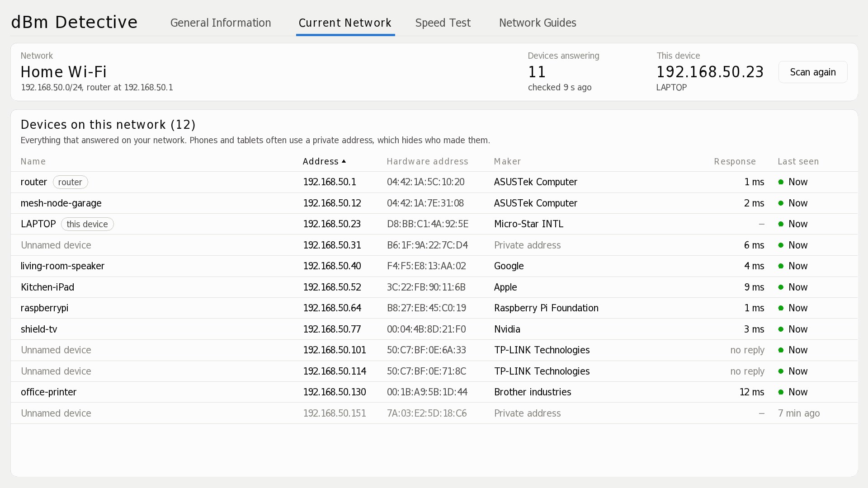The width and height of the screenshot is (868, 488).
Task: Click hardware address 04:42:1A:5C:10:20
Action: pos(425,182)
